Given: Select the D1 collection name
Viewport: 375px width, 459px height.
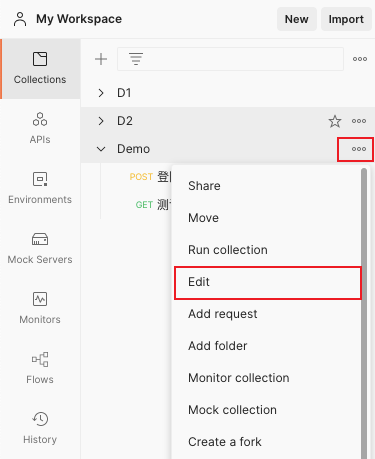Looking at the screenshot, I should tap(124, 93).
